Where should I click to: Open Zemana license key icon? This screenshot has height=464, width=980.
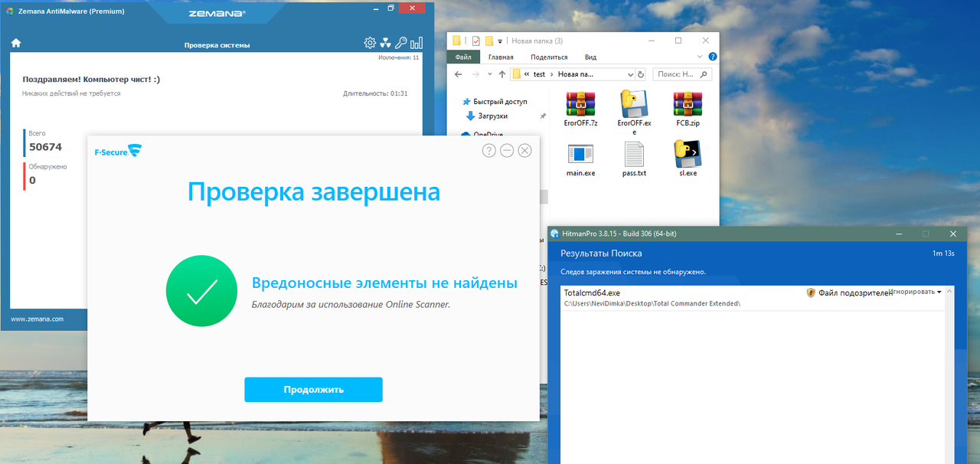point(401,43)
